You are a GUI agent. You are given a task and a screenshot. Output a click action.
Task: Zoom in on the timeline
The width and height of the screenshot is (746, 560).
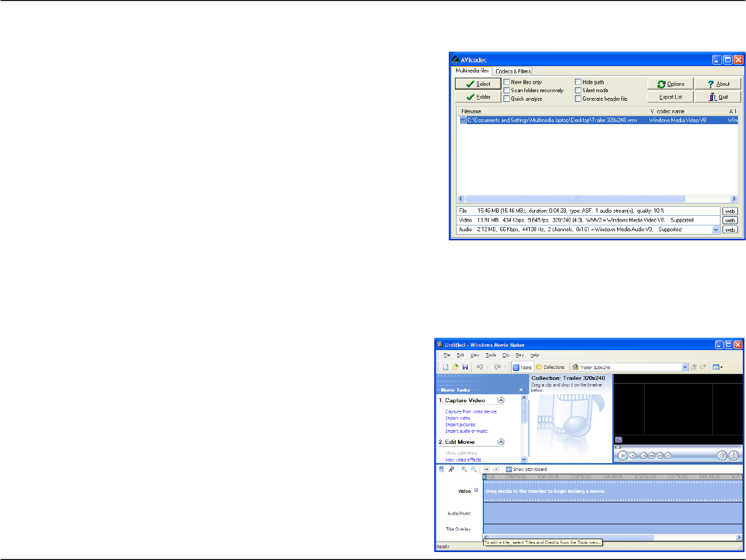tap(464, 469)
